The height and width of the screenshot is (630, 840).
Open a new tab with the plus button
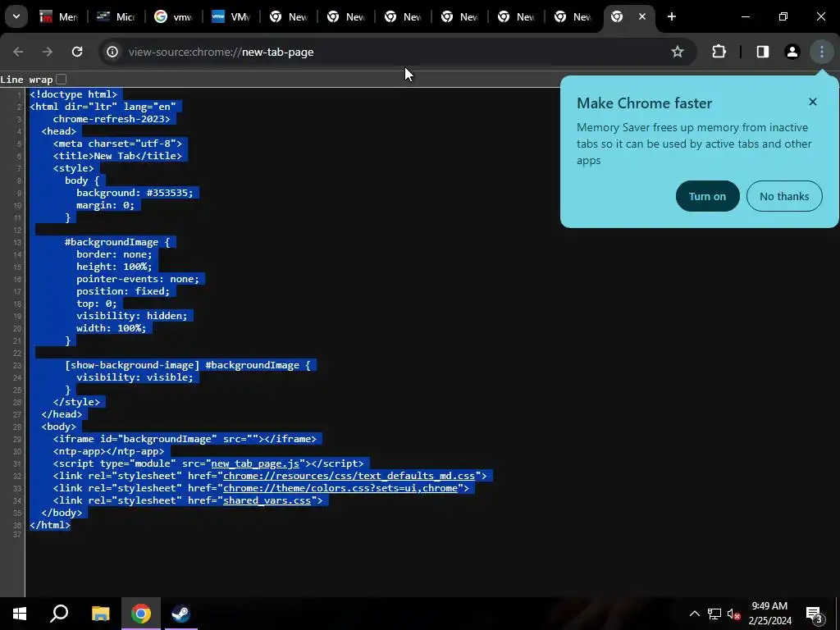tap(672, 16)
